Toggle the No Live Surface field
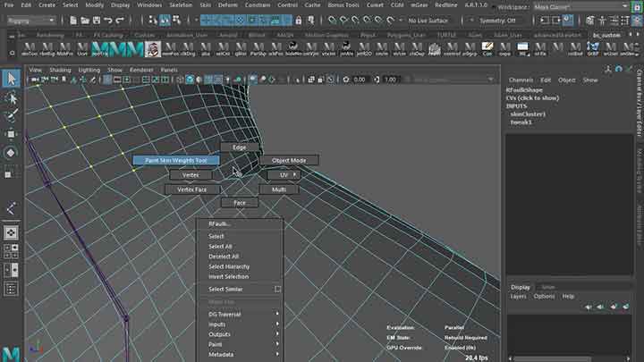Image resolution: width=644 pixels, height=362 pixels. [429, 20]
